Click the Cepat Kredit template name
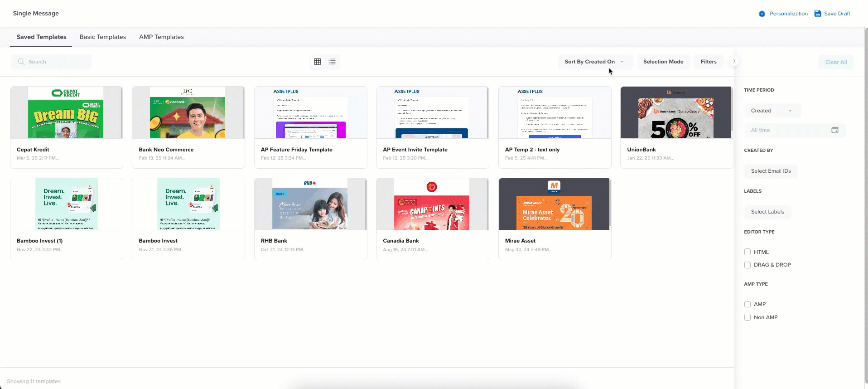This screenshot has height=389, width=868. point(33,150)
